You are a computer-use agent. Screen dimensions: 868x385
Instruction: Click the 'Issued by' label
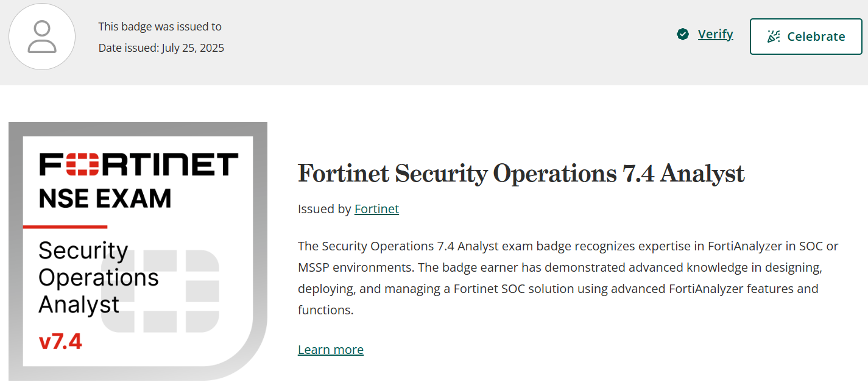(x=325, y=209)
